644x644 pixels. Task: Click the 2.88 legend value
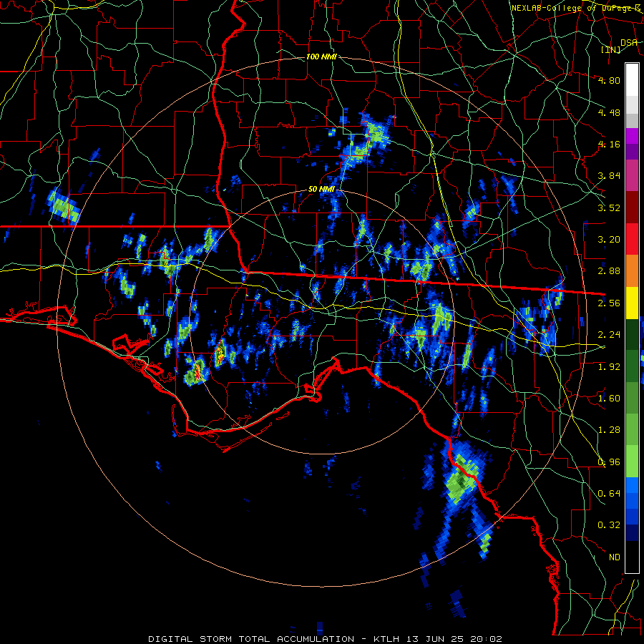pos(609,271)
